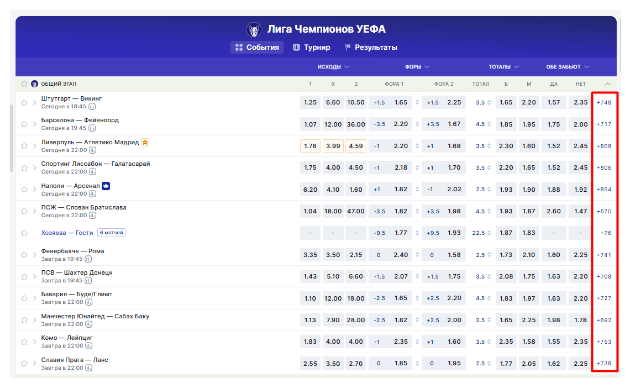This screenshot has height=388, width=631.
Task: Open the Исходы column dropdown
Action: point(333,67)
